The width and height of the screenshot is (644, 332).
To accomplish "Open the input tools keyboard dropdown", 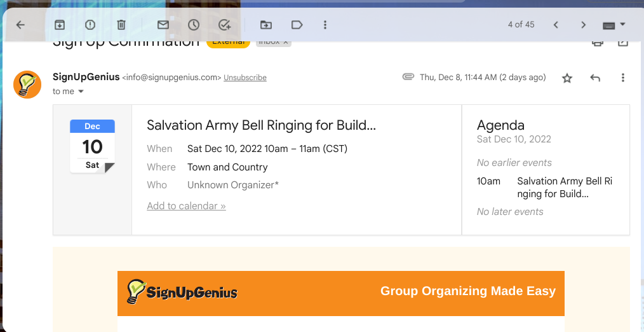I will coord(614,25).
